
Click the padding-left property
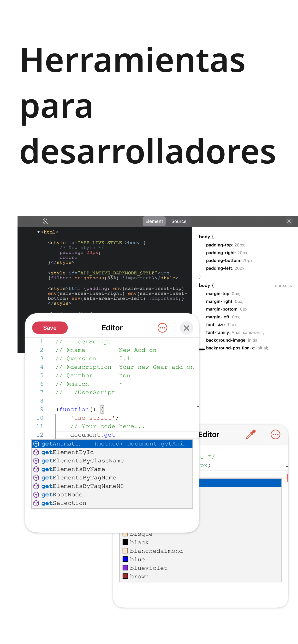coord(226,268)
